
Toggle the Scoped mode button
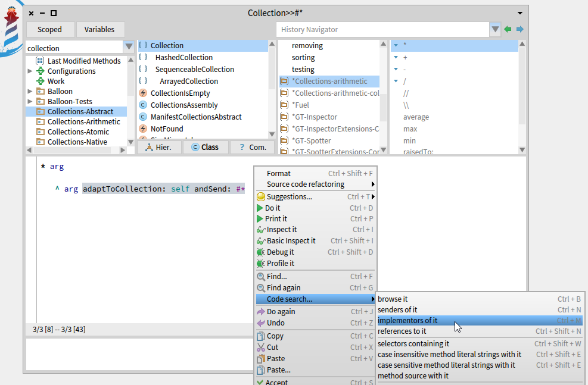pos(50,29)
